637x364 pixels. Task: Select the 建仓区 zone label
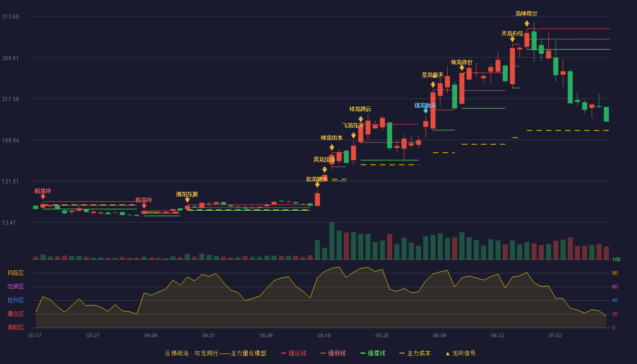tap(15, 314)
